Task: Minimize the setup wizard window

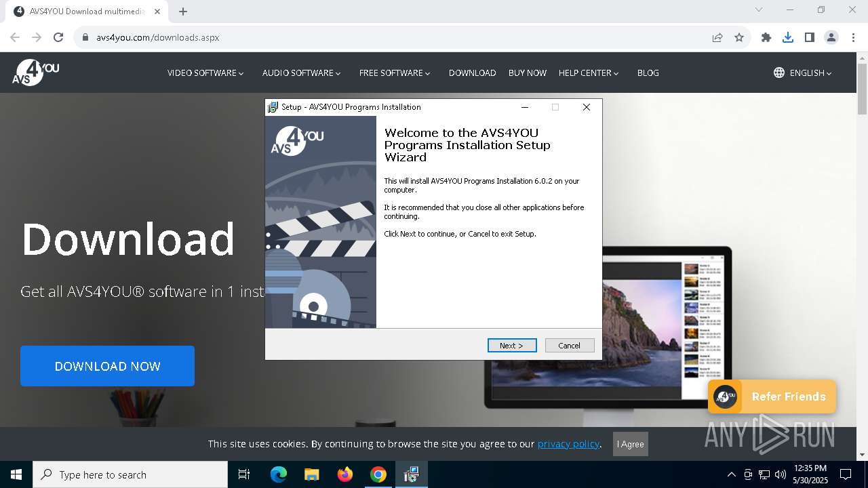Action: pos(525,107)
